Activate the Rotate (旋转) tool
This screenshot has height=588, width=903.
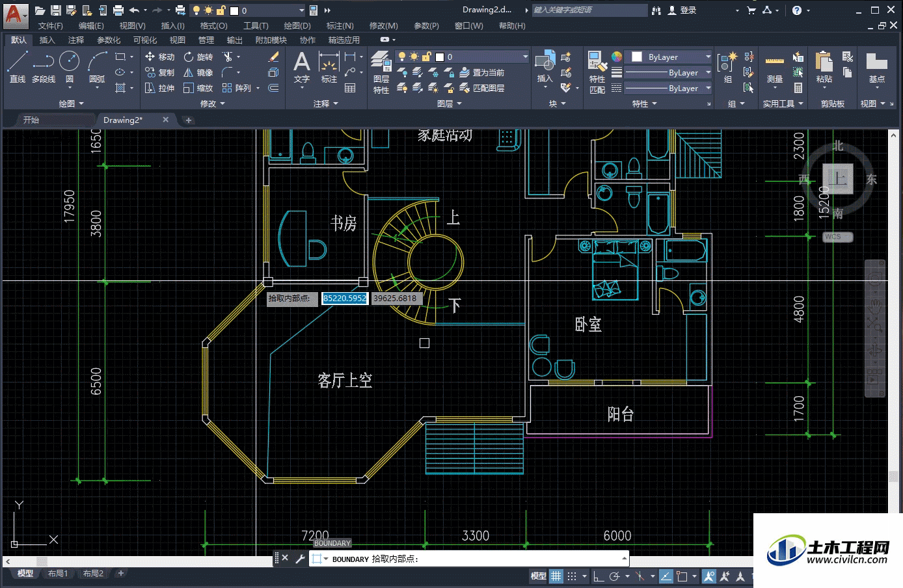coord(198,57)
